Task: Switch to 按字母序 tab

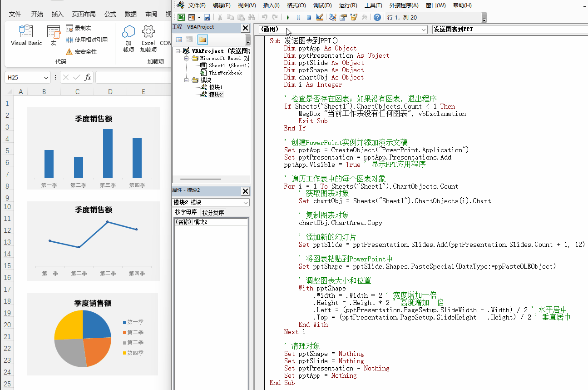Action: coord(186,212)
